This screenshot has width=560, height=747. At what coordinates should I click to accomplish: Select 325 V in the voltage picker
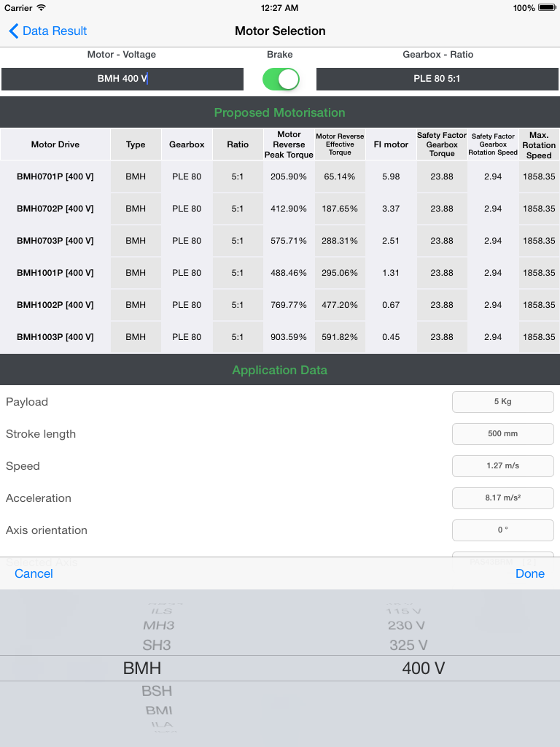pyautogui.click(x=408, y=645)
